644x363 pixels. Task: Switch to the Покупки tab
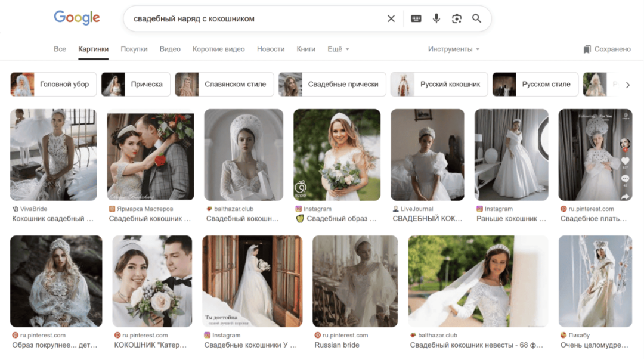[134, 49]
